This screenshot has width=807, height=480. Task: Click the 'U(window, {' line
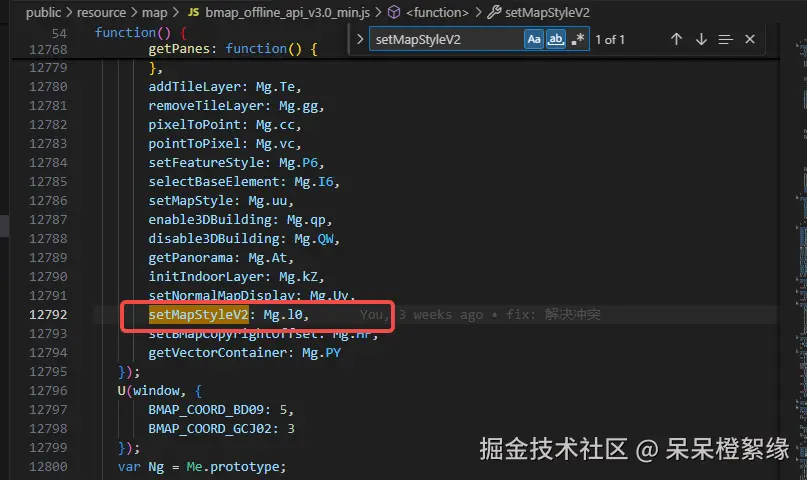coord(160,390)
